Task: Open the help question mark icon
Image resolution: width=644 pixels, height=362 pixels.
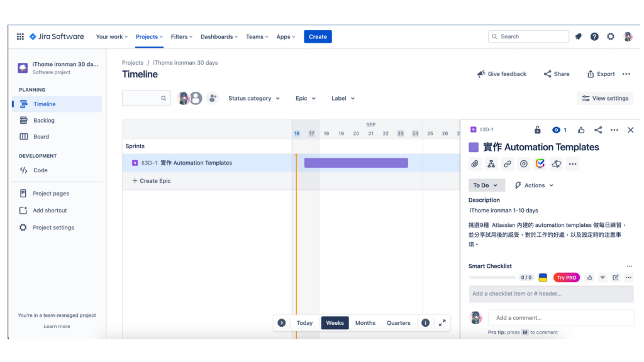Action: point(594,36)
